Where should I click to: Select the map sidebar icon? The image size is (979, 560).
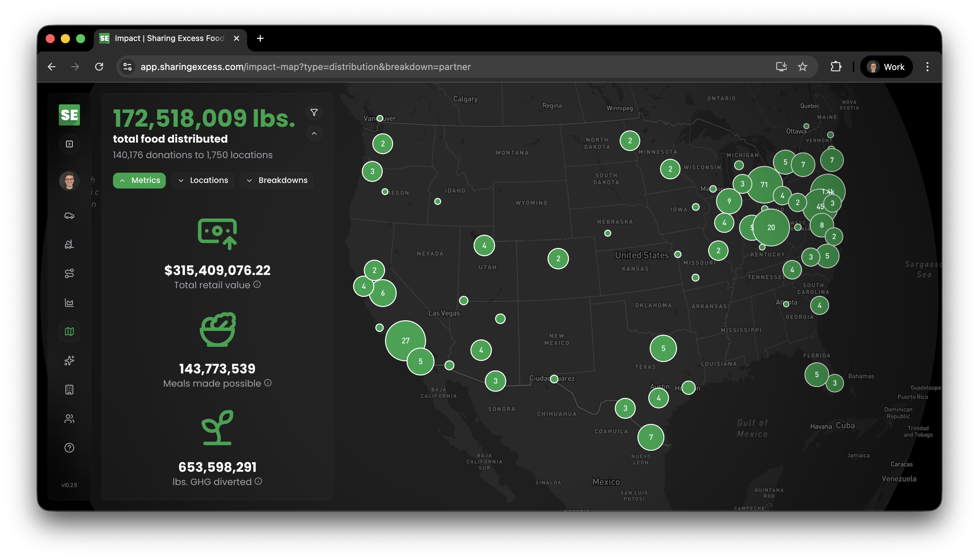(x=69, y=332)
